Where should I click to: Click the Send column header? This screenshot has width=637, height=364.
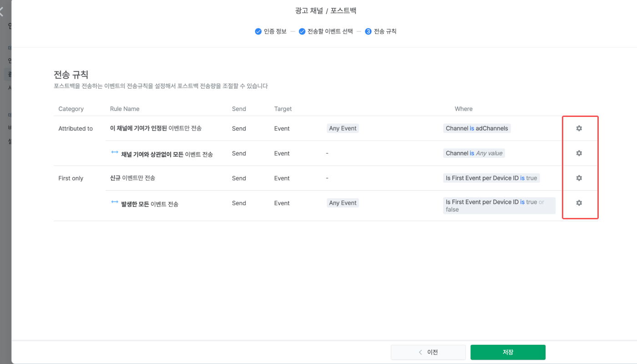pyautogui.click(x=239, y=109)
